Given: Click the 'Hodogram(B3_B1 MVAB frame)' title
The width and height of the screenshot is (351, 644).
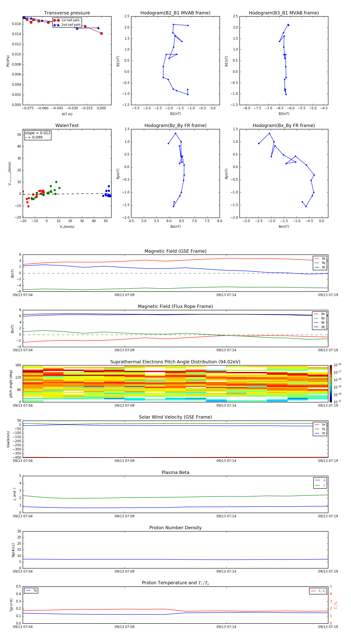Looking at the screenshot, I should [284, 13].
